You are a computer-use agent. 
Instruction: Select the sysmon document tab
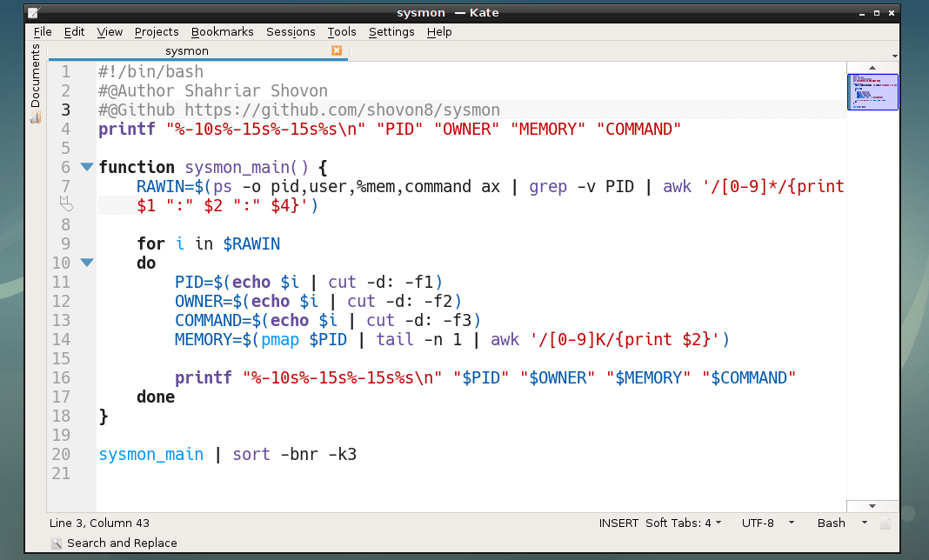click(x=186, y=50)
